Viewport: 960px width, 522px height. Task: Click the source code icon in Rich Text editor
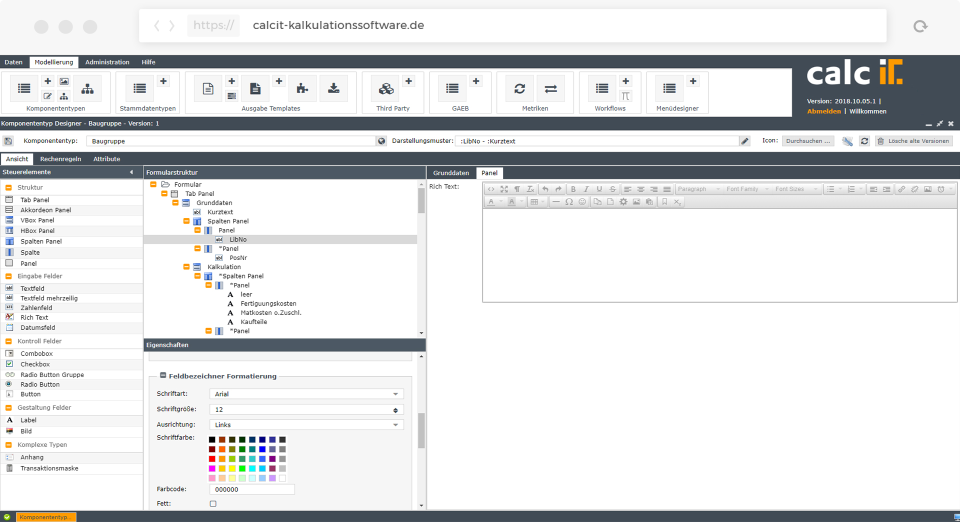[x=491, y=189]
